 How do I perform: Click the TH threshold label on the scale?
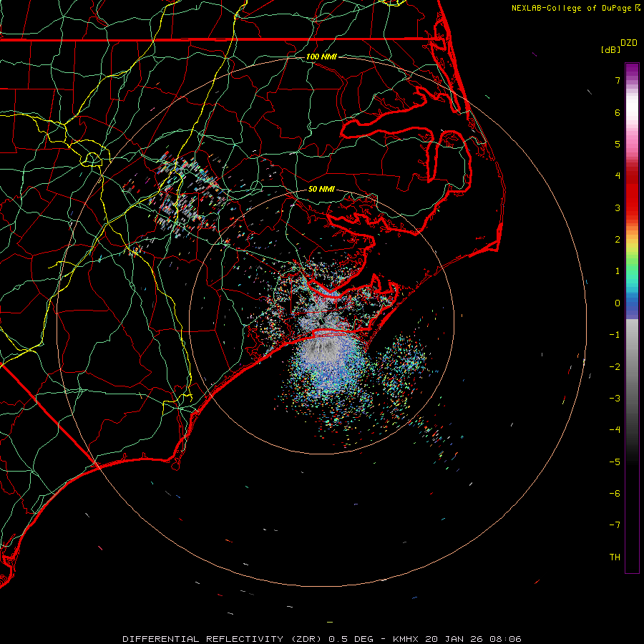coord(615,557)
